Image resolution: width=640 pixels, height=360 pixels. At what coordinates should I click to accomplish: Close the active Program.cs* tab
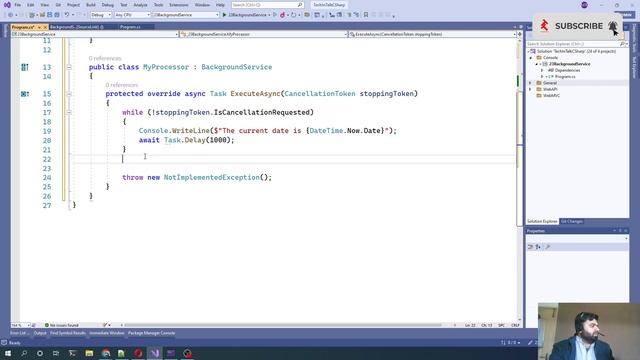click(x=45, y=27)
